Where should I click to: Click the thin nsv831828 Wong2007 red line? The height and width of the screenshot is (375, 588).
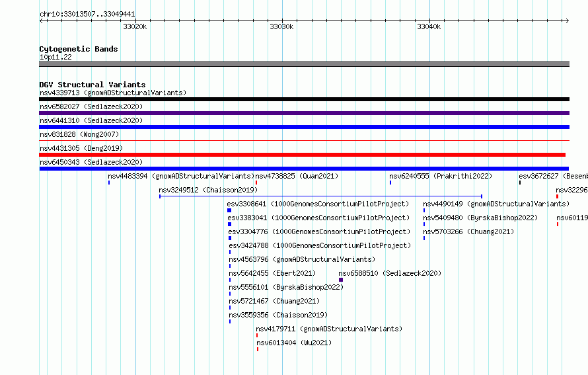coord(304,141)
